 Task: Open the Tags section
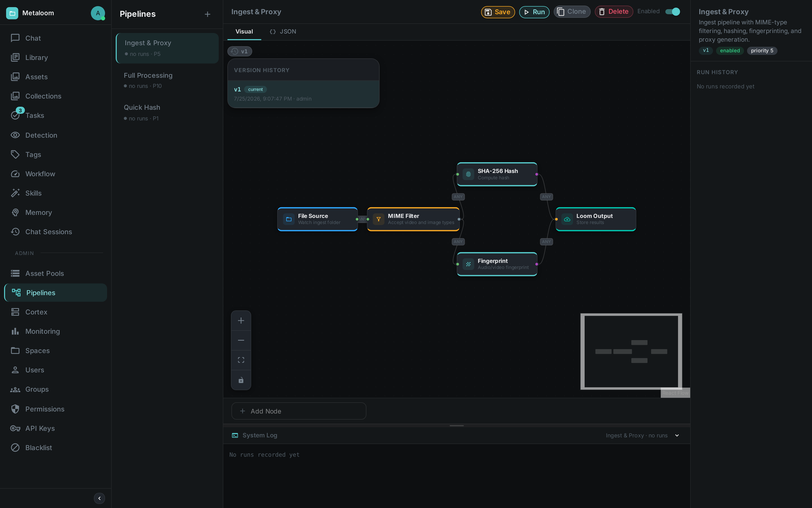[55, 154]
